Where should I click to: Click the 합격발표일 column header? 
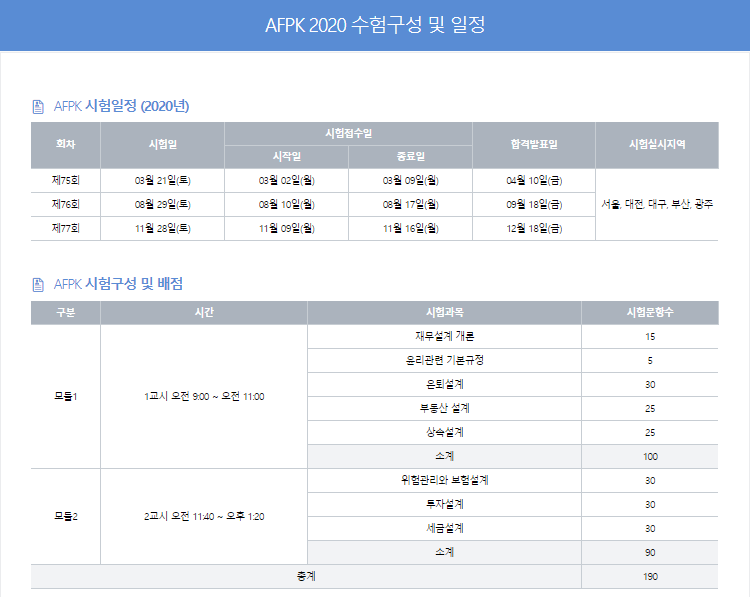point(534,144)
